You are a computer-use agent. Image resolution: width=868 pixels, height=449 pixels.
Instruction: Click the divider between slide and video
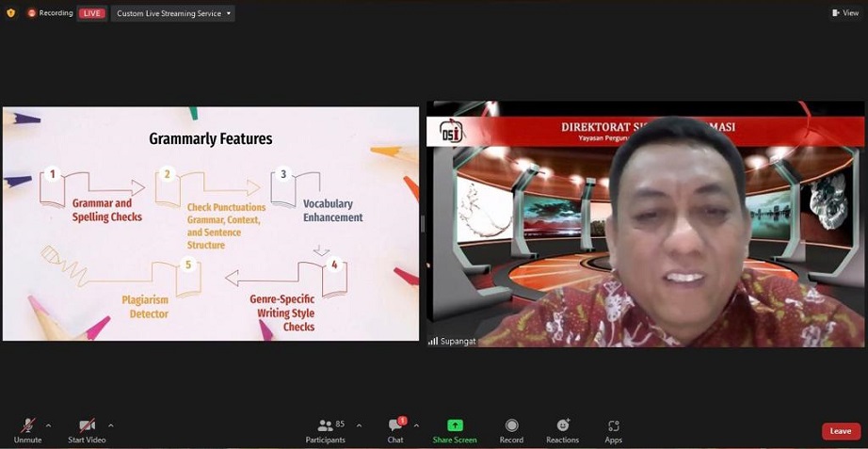(423, 223)
